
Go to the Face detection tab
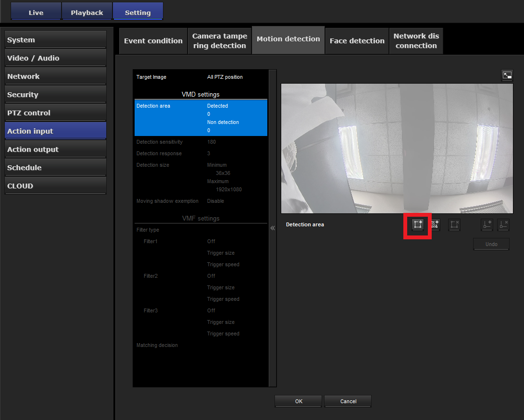357,41
